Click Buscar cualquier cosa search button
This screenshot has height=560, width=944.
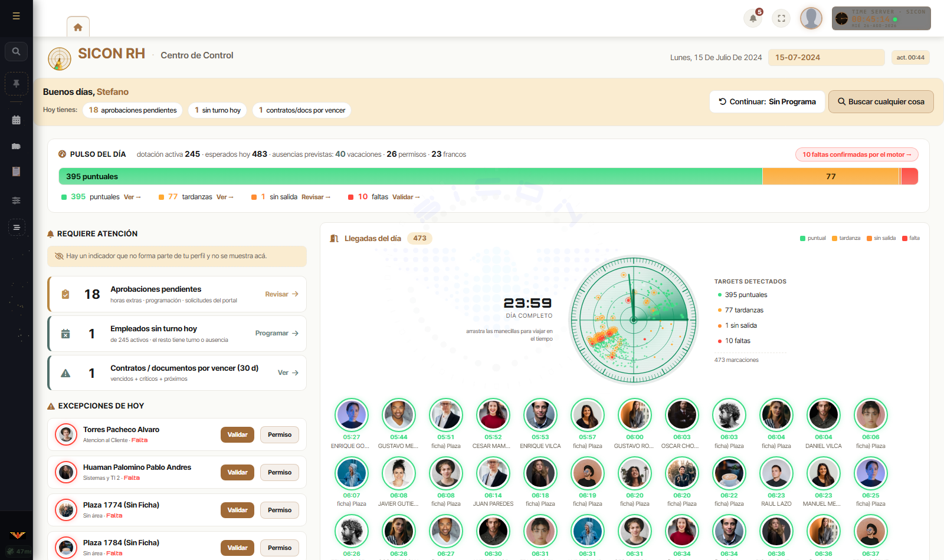[x=881, y=101]
